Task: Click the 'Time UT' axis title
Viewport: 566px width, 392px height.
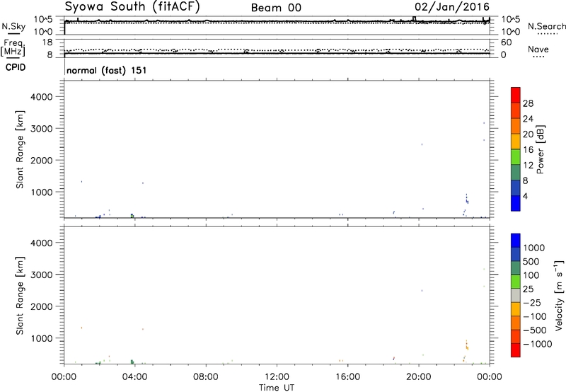Action: pos(277,388)
